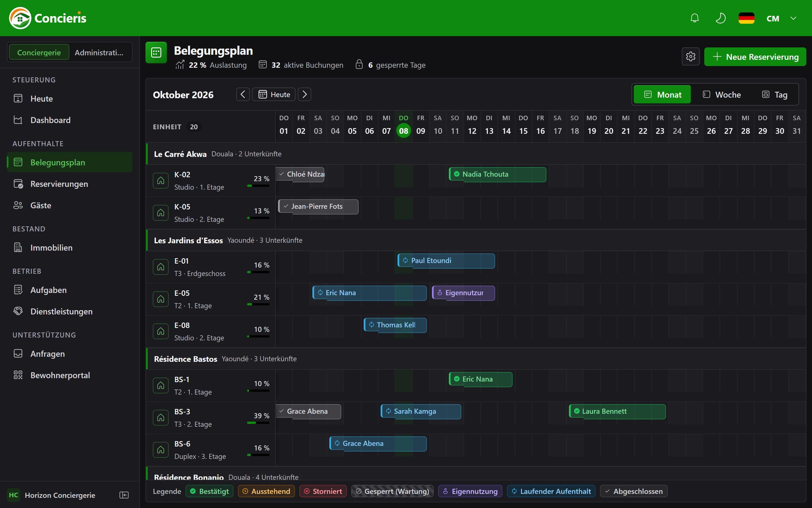Switch to Tag view
This screenshot has width=812, height=508.
775,95
